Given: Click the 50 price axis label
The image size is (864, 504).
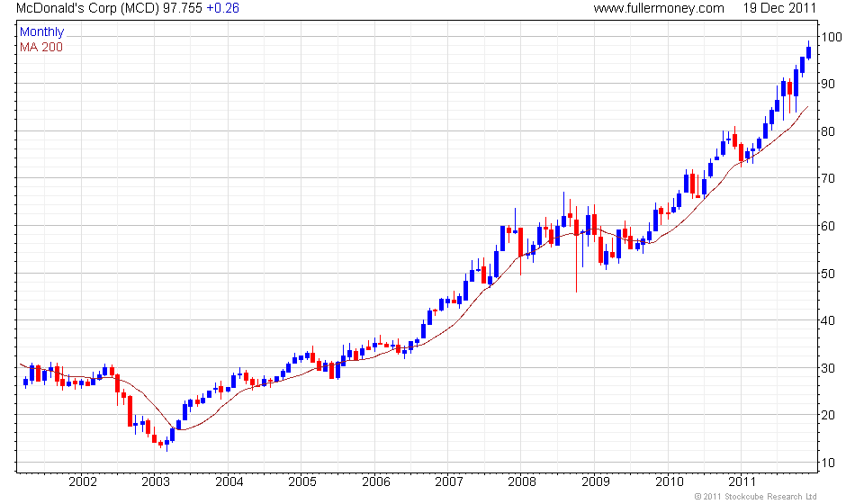Looking at the screenshot, I should click(828, 274).
